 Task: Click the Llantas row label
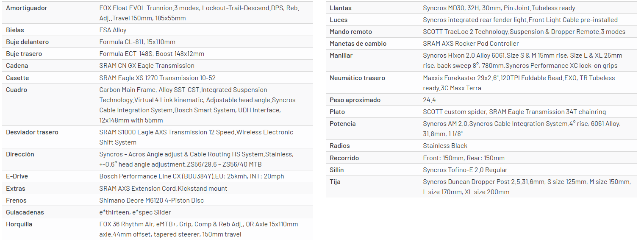(x=341, y=8)
